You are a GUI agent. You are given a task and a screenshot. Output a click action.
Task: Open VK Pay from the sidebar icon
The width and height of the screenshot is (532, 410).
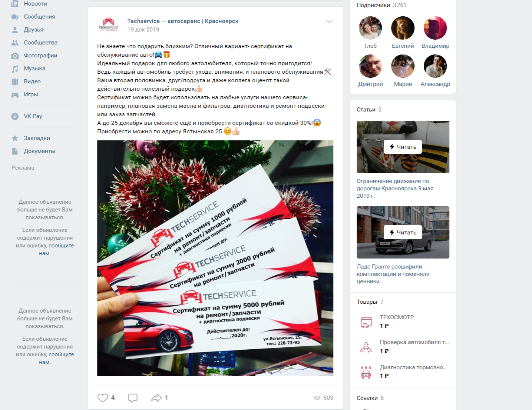point(15,116)
